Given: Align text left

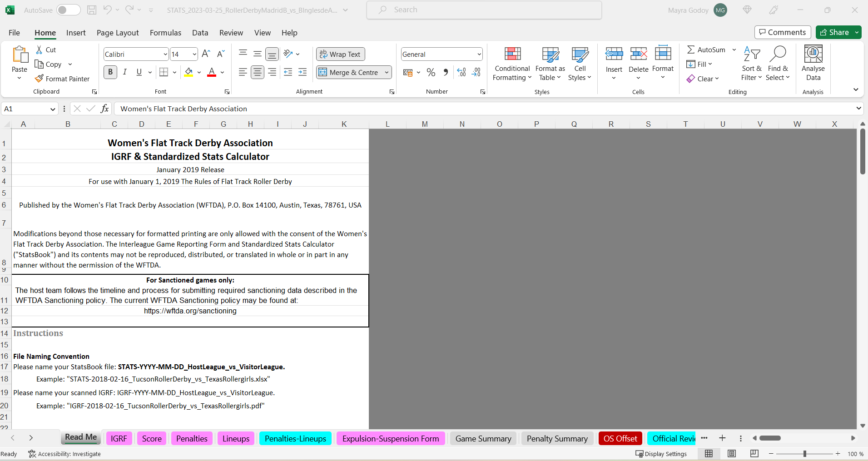Looking at the screenshot, I should pyautogui.click(x=243, y=72).
